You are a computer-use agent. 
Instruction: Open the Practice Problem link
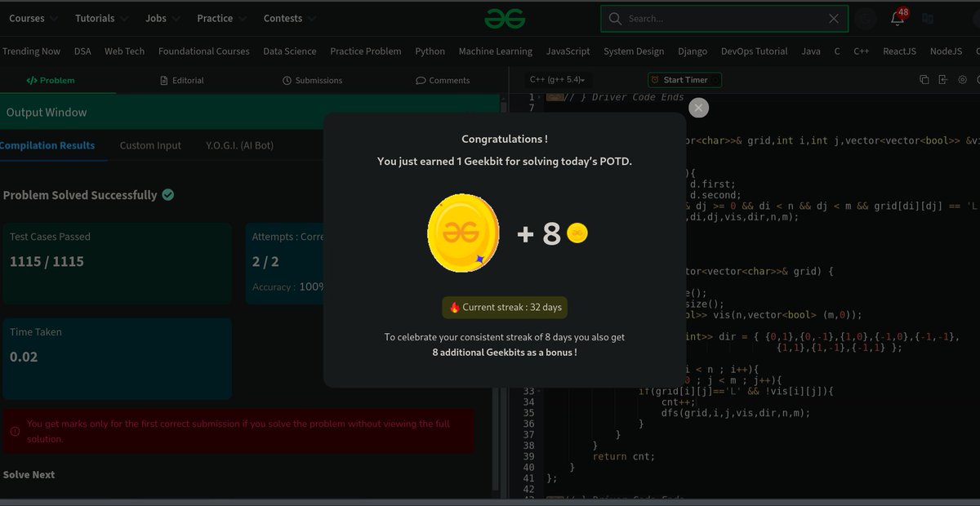[366, 51]
